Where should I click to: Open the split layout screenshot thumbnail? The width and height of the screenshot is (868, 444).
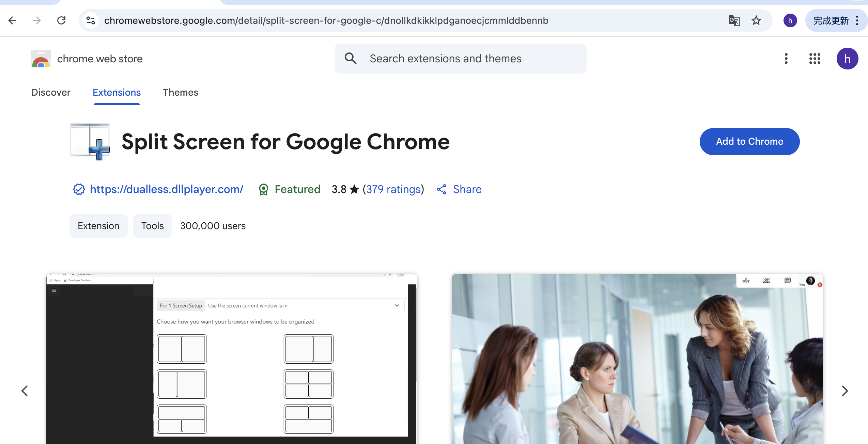pyautogui.click(x=232, y=358)
